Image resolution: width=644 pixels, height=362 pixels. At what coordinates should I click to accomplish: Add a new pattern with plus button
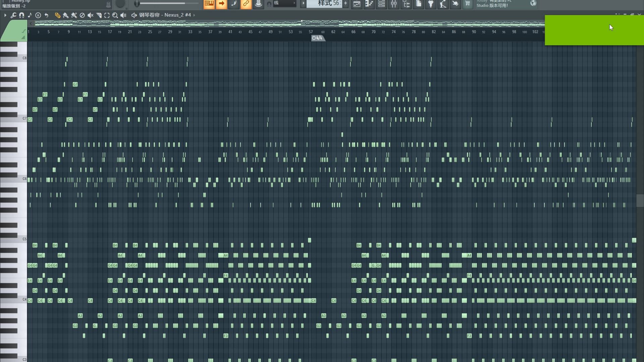point(345,3)
